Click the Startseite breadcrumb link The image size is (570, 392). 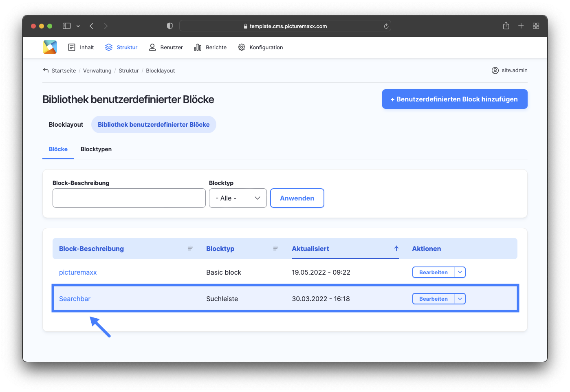pyautogui.click(x=64, y=70)
